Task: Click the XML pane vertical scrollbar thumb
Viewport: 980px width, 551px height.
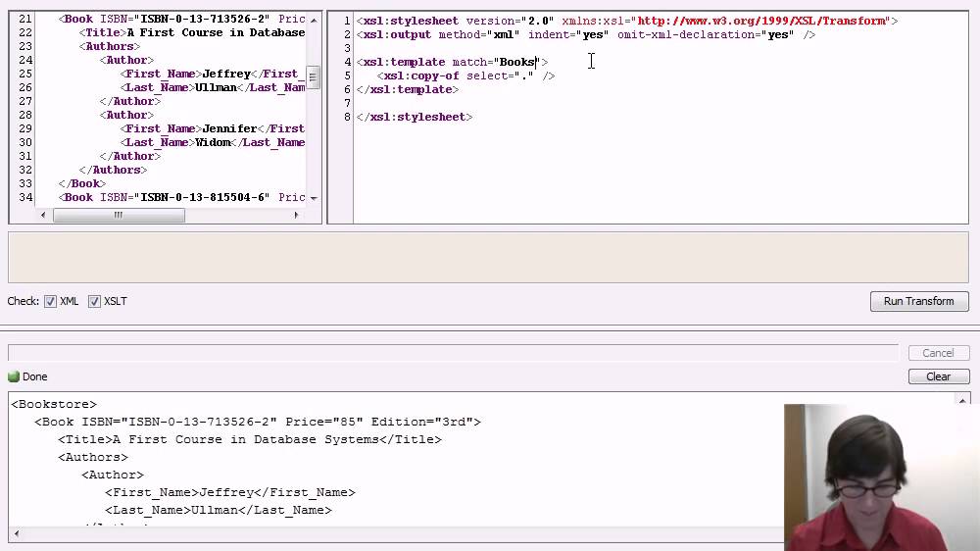Action: (313, 77)
